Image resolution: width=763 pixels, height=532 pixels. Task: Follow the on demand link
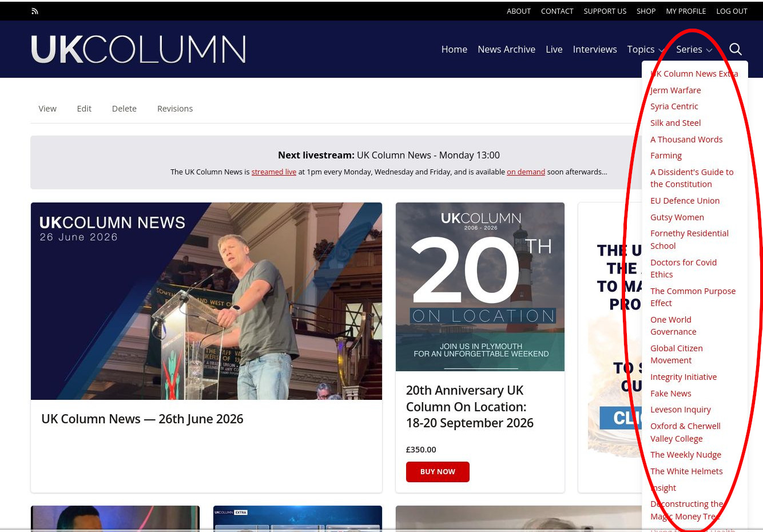[526, 172]
